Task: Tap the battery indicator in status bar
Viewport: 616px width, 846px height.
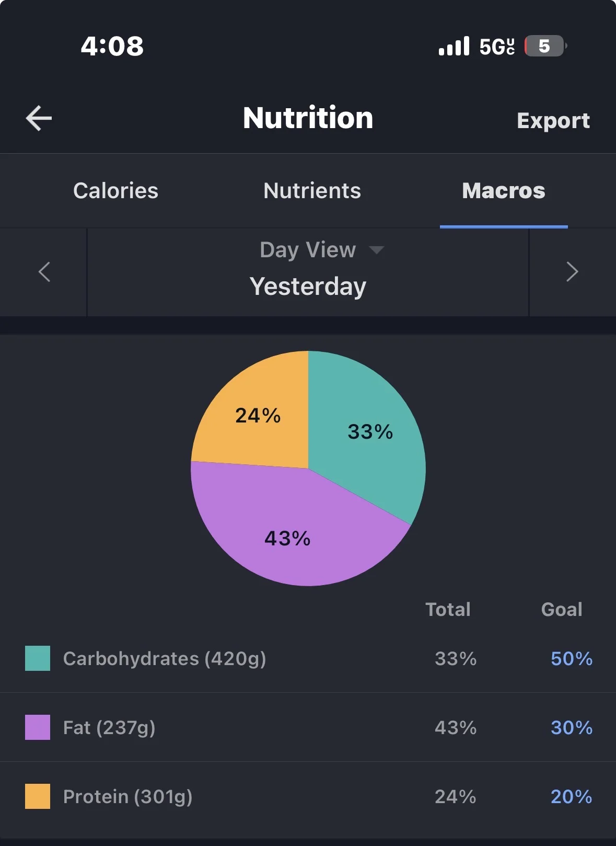Action: coord(545,46)
